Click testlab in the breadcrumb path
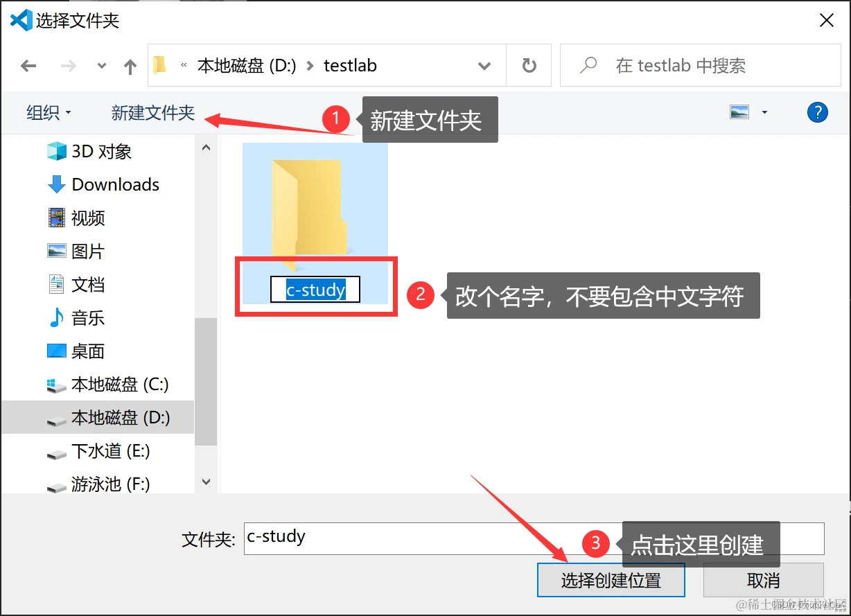Screen dimensions: 851x616 point(351,65)
